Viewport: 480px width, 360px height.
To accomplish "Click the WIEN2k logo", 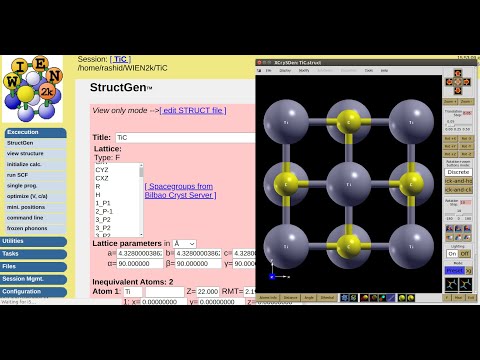I will (x=32, y=89).
